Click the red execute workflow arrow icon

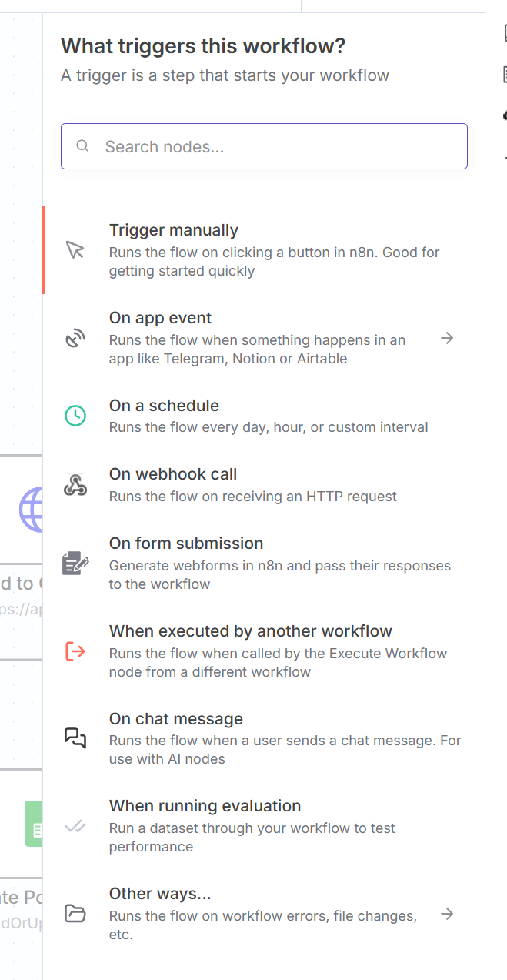(x=75, y=651)
